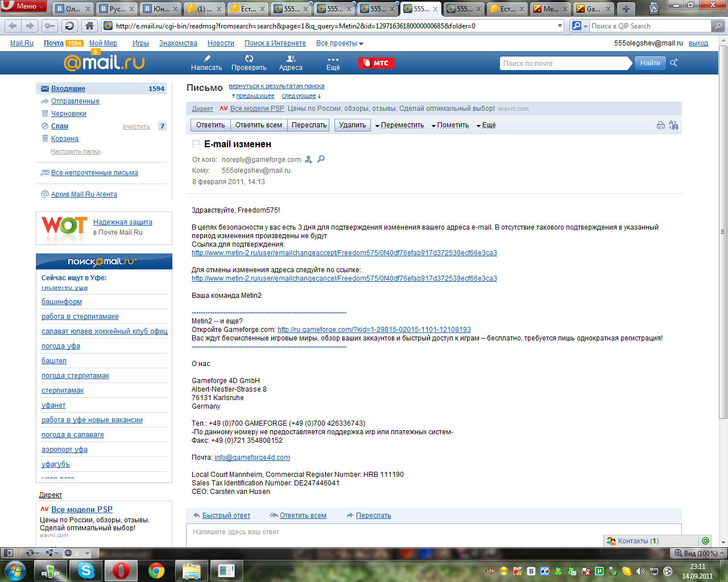Click выход to log out
This screenshot has width=728, height=582.
(x=698, y=43)
